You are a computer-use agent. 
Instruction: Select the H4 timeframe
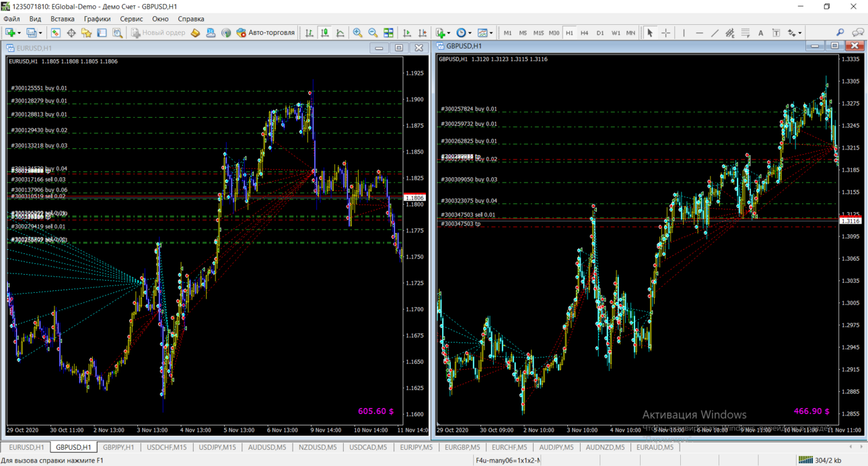click(x=584, y=32)
